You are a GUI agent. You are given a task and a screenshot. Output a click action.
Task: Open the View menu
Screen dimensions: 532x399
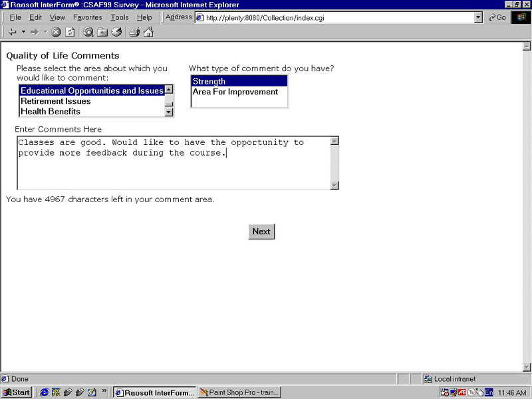point(57,17)
